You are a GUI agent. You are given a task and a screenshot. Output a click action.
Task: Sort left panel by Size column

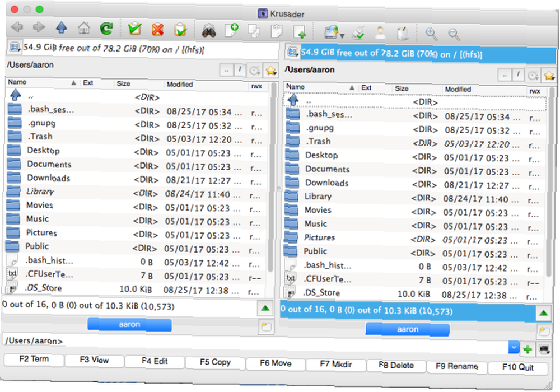[x=138, y=83]
